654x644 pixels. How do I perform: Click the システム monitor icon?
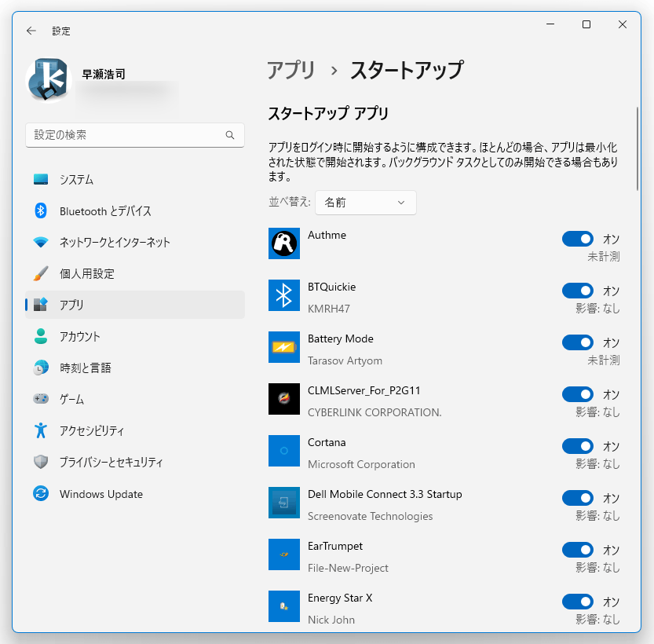41,179
